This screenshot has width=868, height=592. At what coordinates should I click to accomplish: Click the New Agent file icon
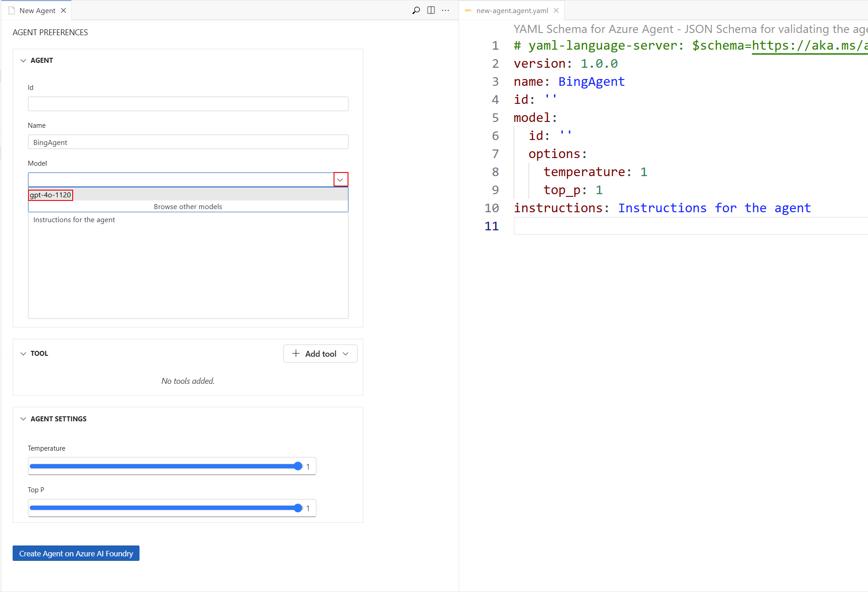click(12, 10)
